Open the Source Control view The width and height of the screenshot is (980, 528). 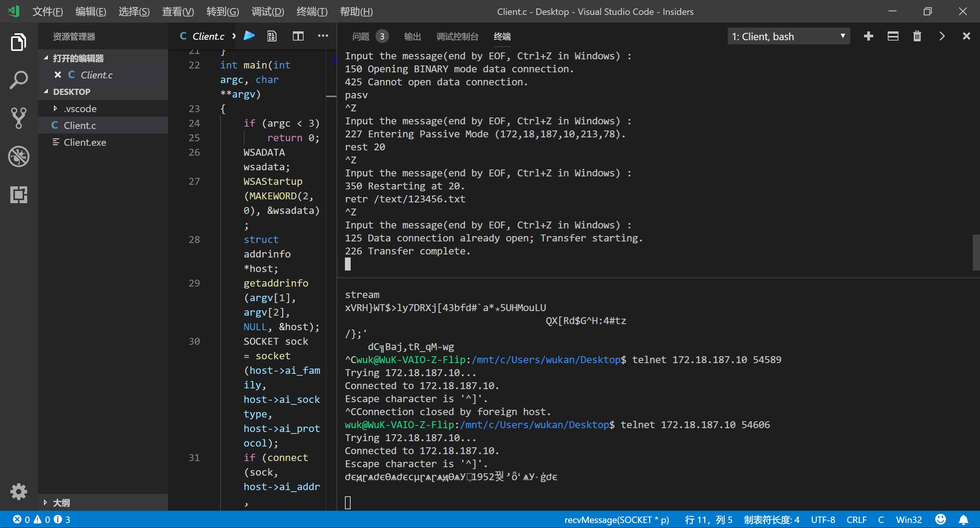click(x=18, y=118)
